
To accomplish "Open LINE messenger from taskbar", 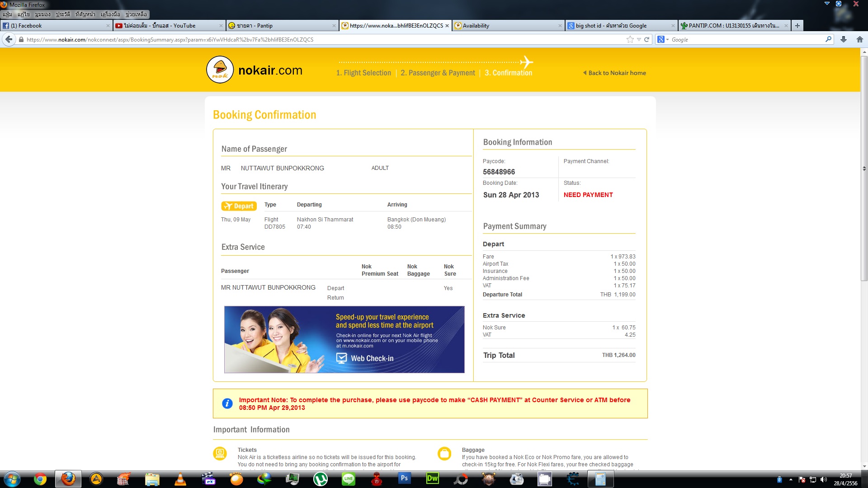I will (349, 479).
